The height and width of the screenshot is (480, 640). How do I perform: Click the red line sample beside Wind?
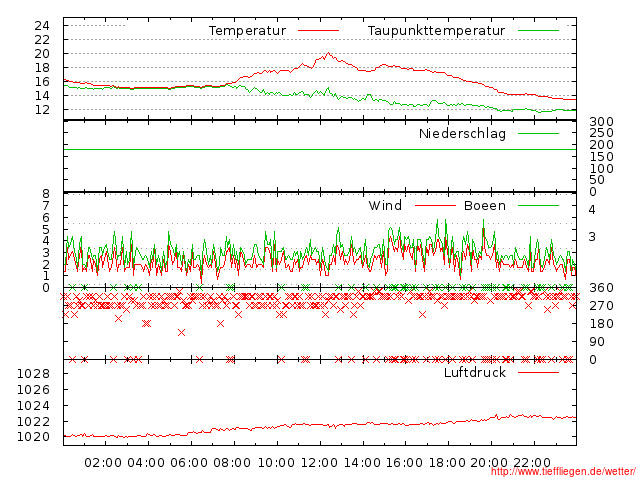pyautogui.click(x=435, y=205)
